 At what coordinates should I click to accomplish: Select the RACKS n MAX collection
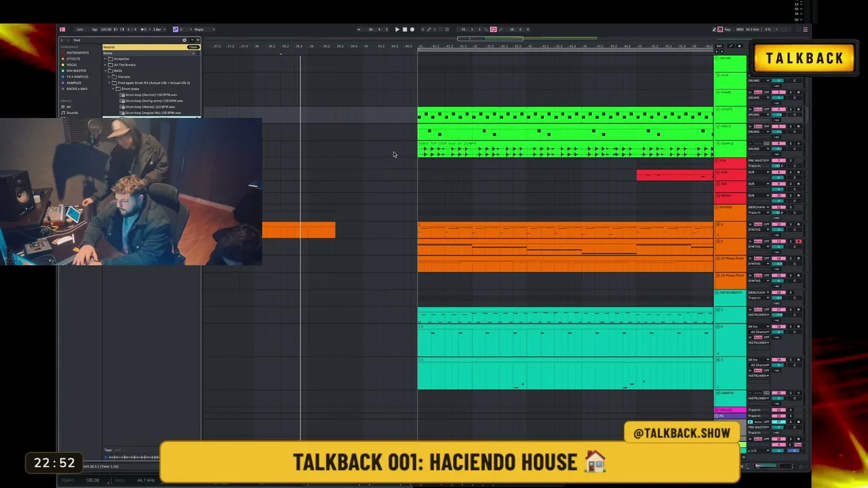tap(76, 89)
